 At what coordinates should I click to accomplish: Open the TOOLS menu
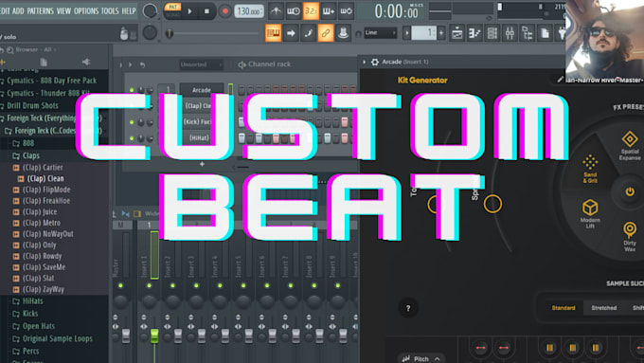110,11
